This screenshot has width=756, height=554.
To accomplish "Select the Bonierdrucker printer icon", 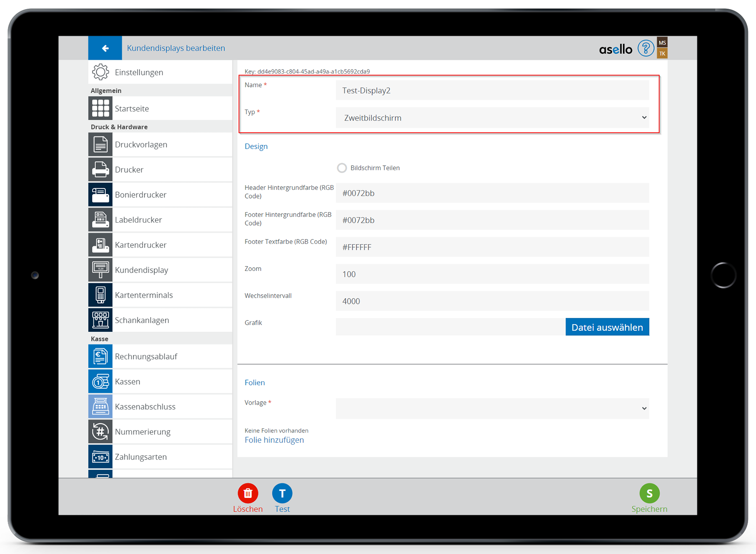I will click(100, 195).
